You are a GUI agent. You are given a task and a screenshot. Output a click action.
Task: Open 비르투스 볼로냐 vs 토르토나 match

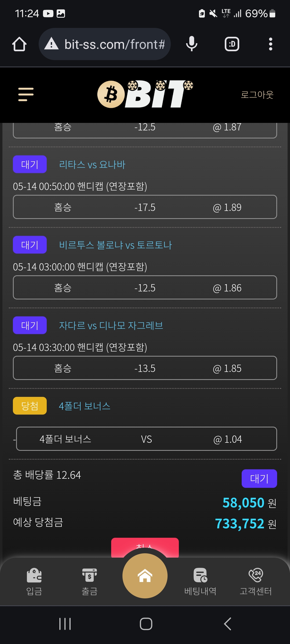point(115,245)
